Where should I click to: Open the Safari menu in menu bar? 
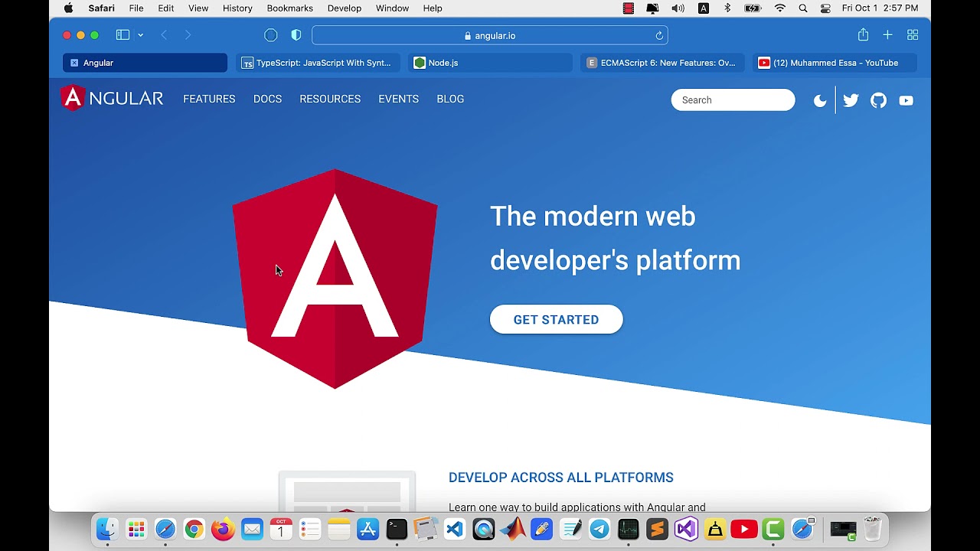click(x=101, y=8)
